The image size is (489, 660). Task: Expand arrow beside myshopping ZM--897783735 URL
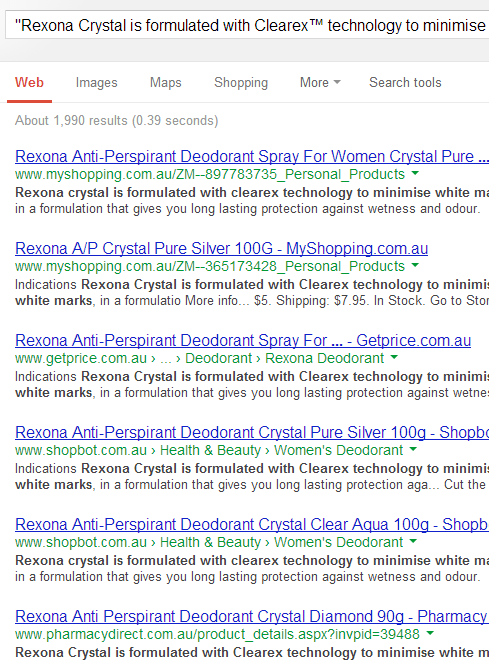click(x=415, y=173)
